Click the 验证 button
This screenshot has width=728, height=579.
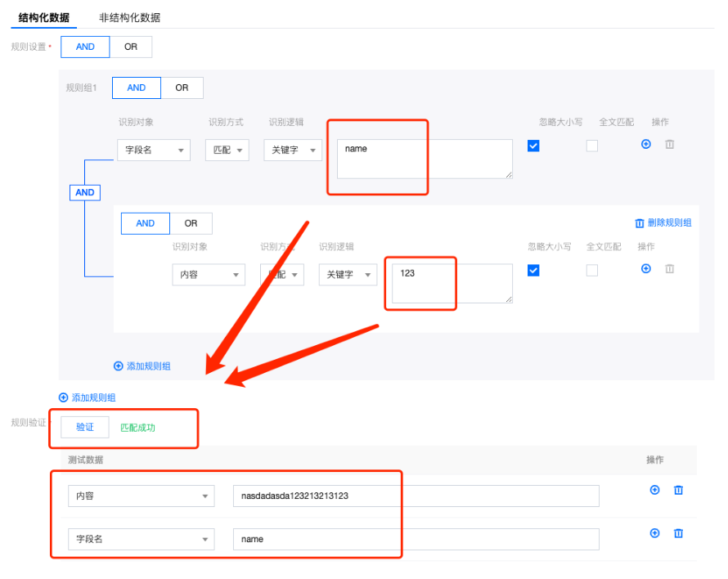85,427
